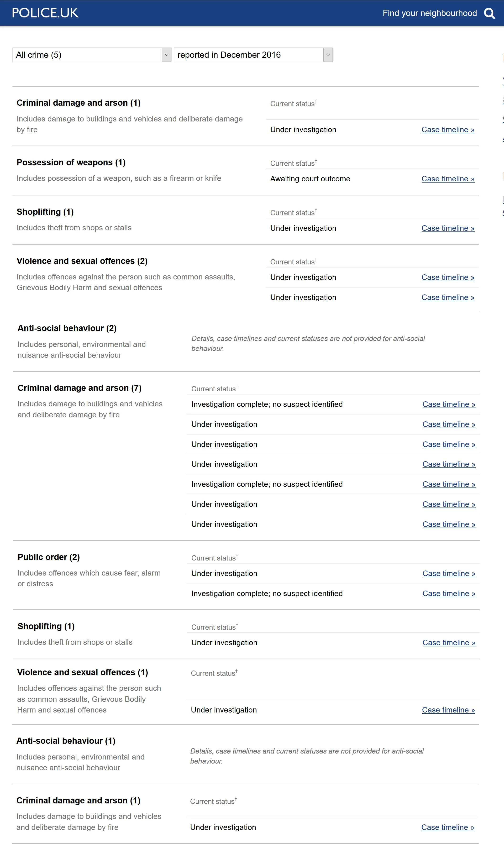Click the search magnifier icon in header

pos(489,13)
